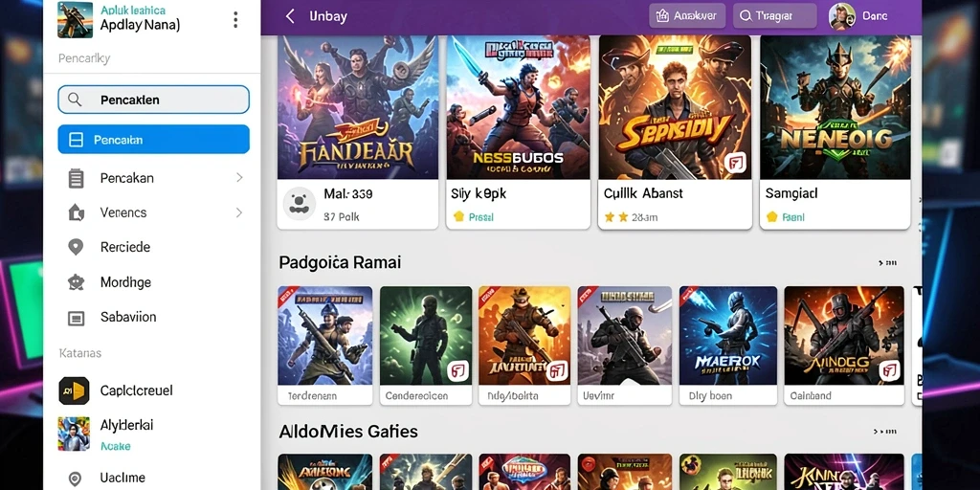The width and height of the screenshot is (980, 490).
Task: Click the Anakver button in header
Action: (687, 16)
